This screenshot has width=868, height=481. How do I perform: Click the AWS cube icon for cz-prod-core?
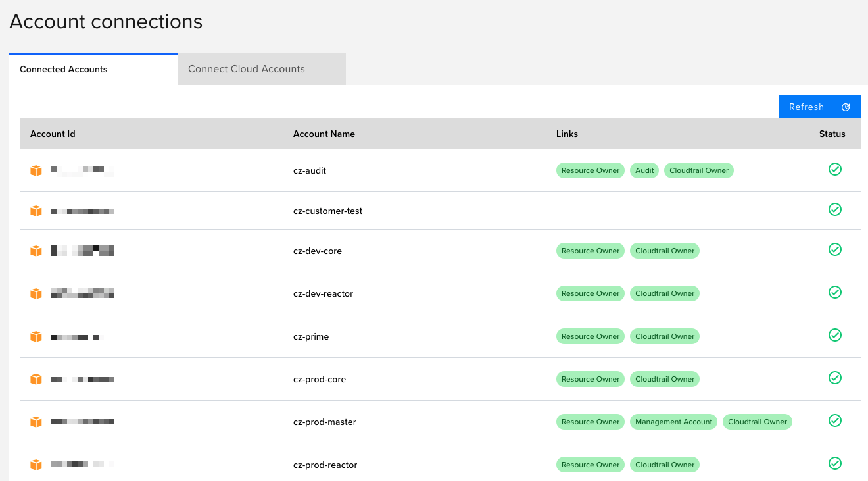click(36, 380)
